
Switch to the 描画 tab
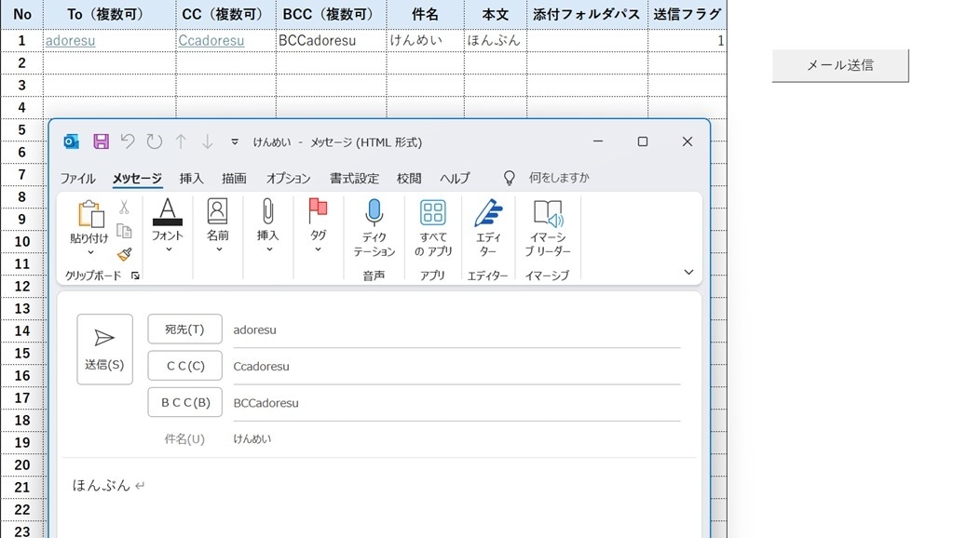pos(234,179)
